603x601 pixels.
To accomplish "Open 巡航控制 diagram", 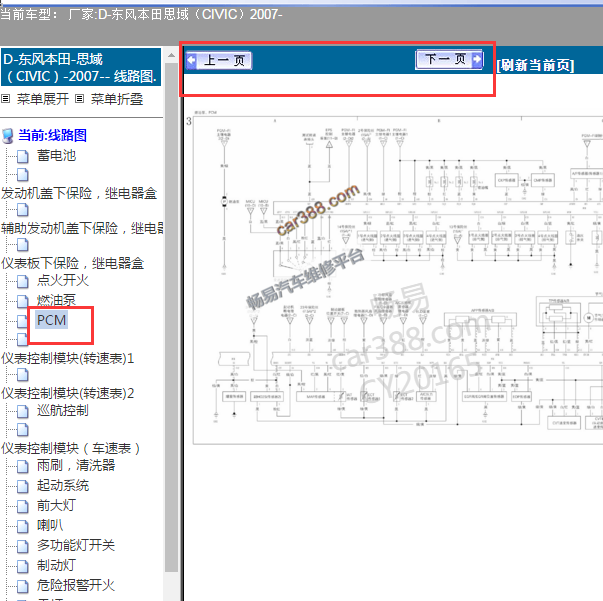I will coord(63,411).
